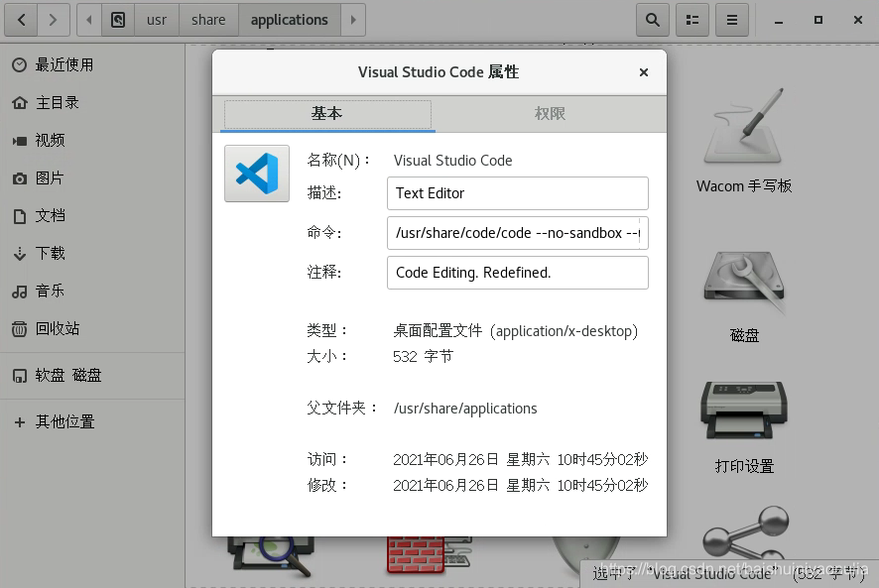
Task: Open 最近使用 in the sidebar
Action: 92,65
